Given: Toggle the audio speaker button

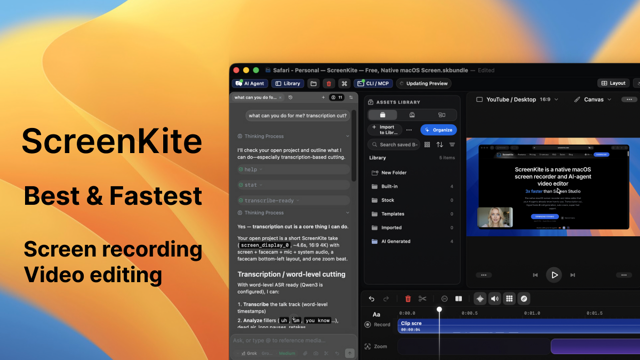Looking at the screenshot, I should coord(495,299).
